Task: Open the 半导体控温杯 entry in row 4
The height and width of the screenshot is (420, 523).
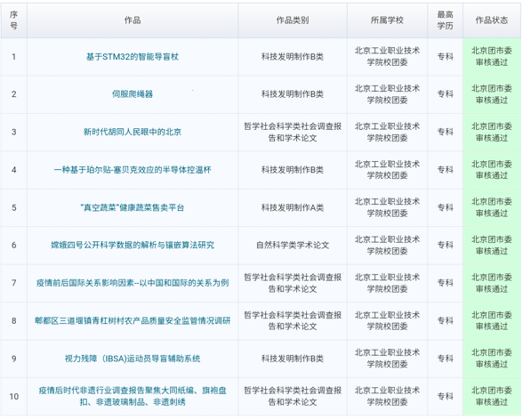Action: [133, 170]
